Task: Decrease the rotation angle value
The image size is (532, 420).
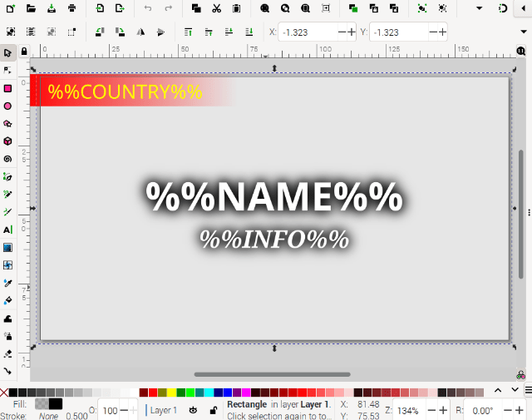Action: click(508, 411)
